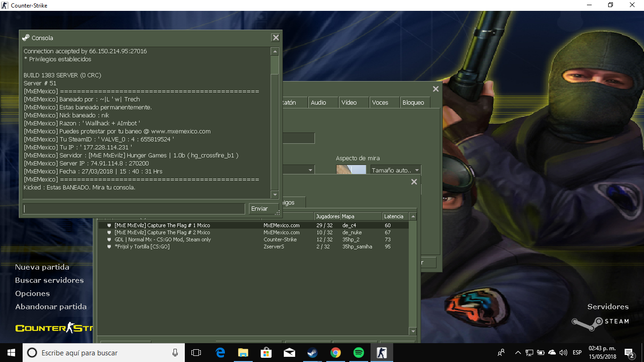Click server list scroll down arrow

pos(413,331)
